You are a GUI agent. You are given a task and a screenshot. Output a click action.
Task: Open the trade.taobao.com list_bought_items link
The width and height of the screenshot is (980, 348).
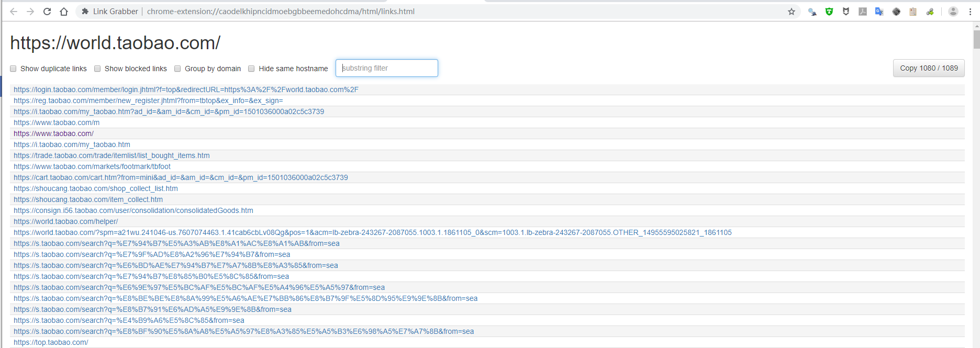(x=112, y=155)
